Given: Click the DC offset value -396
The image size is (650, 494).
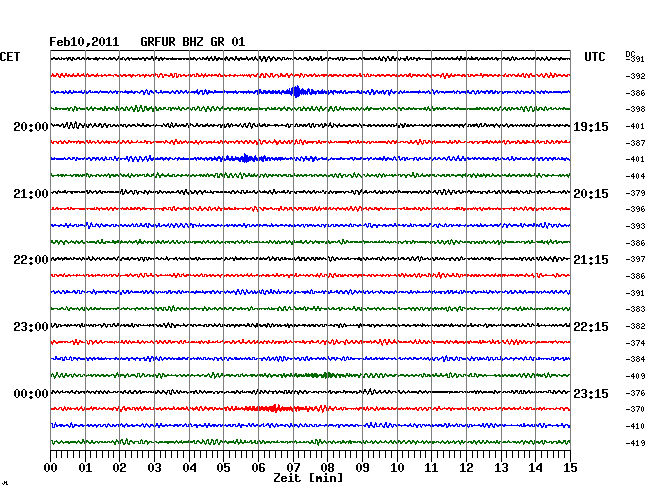Looking at the screenshot, I should point(635,209).
